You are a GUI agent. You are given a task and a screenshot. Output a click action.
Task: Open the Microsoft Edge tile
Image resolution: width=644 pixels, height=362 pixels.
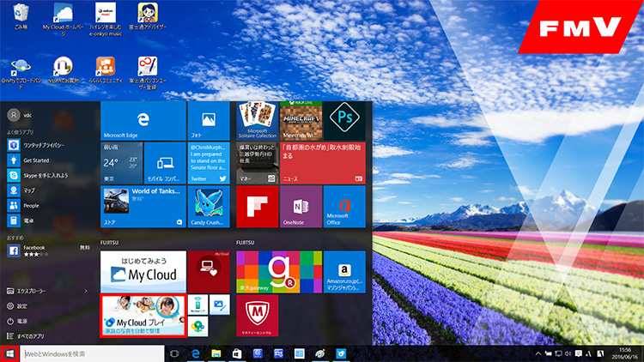[143, 121]
